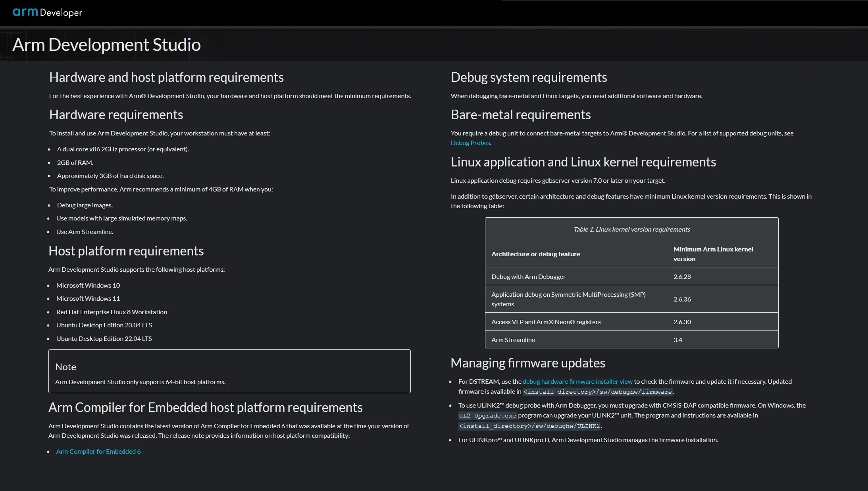The image size is (868, 491).
Task: Select the 2.6.28 kernel version cell
Action: point(682,277)
